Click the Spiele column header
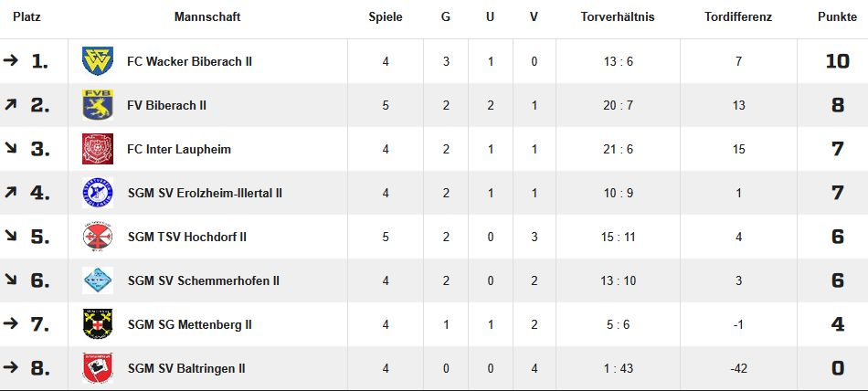This screenshot has height=391, width=868. (x=386, y=17)
